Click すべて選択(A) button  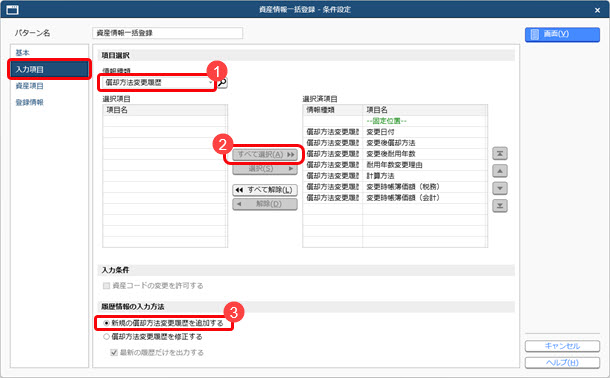[265, 154]
